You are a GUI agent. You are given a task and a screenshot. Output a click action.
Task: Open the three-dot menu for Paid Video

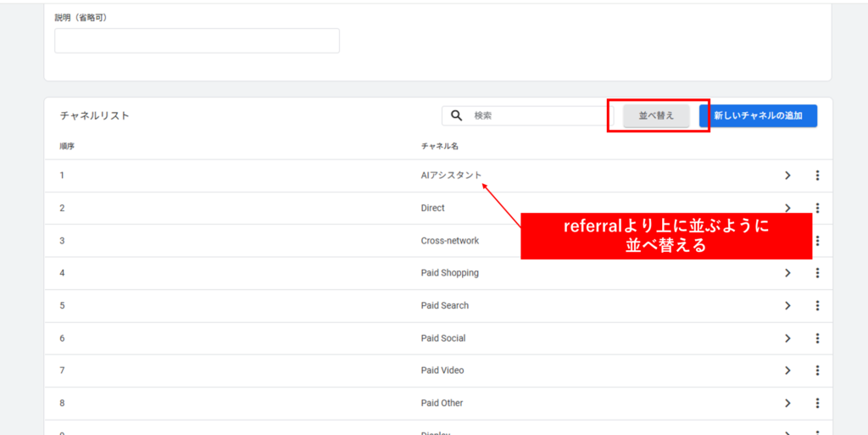point(817,371)
